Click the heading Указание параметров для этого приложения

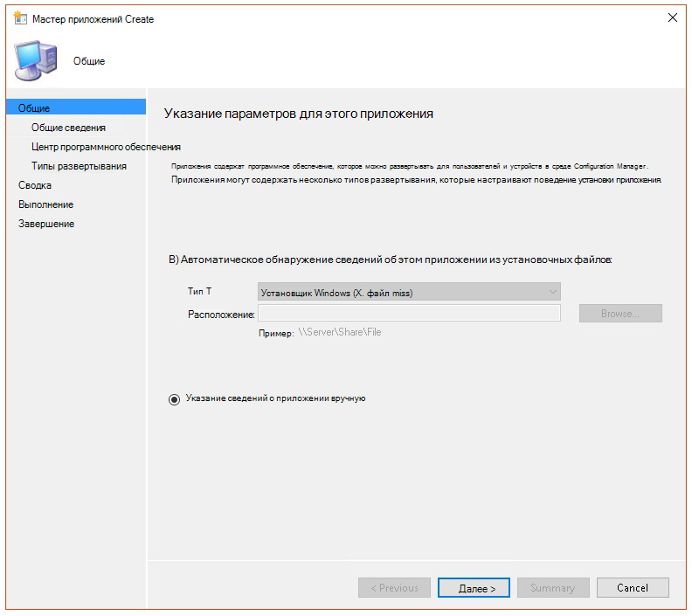[x=298, y=114]
